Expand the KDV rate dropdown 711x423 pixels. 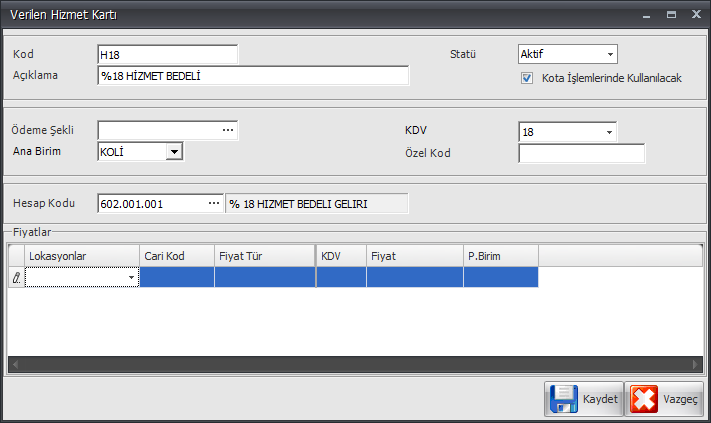pyautogui.click(x=608, y=132)
